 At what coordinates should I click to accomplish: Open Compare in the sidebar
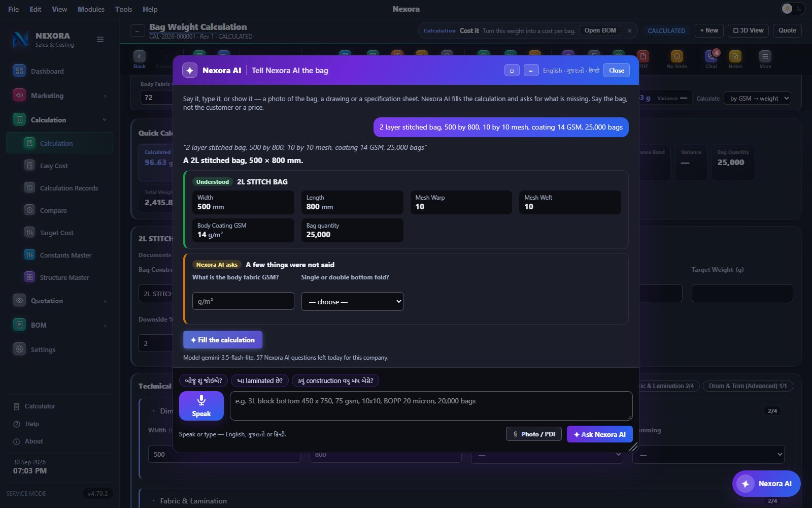pos(59,210)
